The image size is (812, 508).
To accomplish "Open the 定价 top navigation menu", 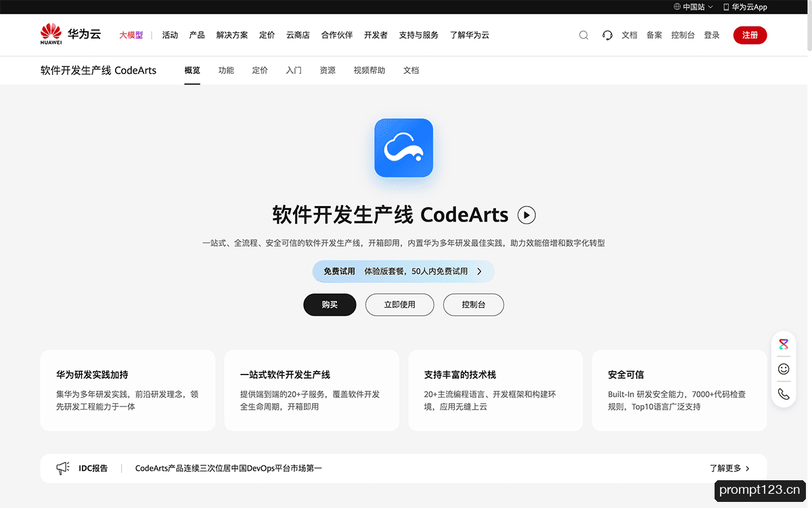I will point(267,35).
